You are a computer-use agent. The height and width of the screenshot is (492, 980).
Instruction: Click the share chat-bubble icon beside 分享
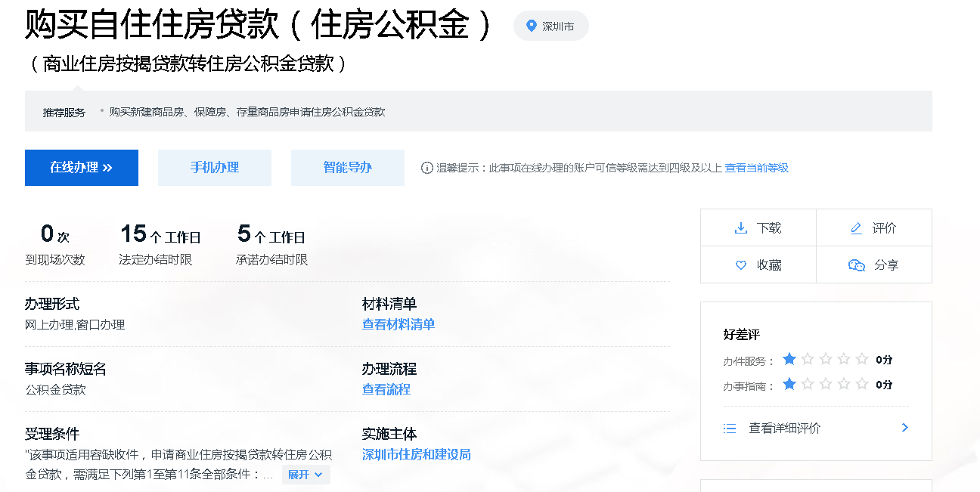coord(856,265)
